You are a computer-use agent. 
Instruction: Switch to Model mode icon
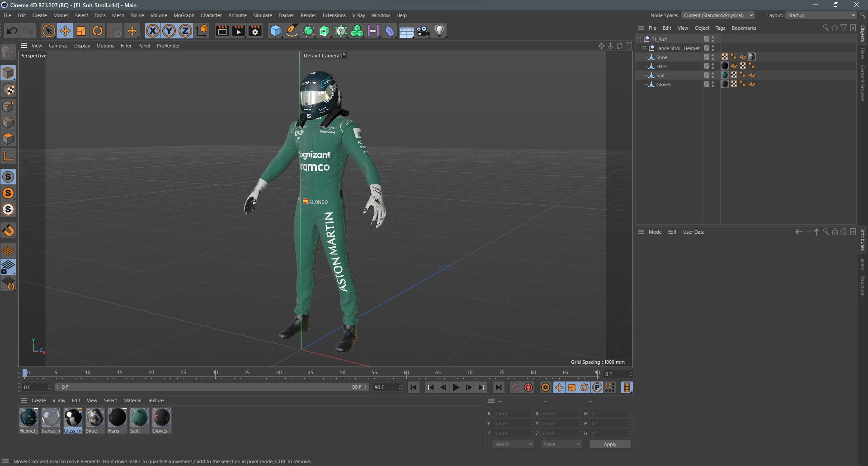click(x=9, y=73)
